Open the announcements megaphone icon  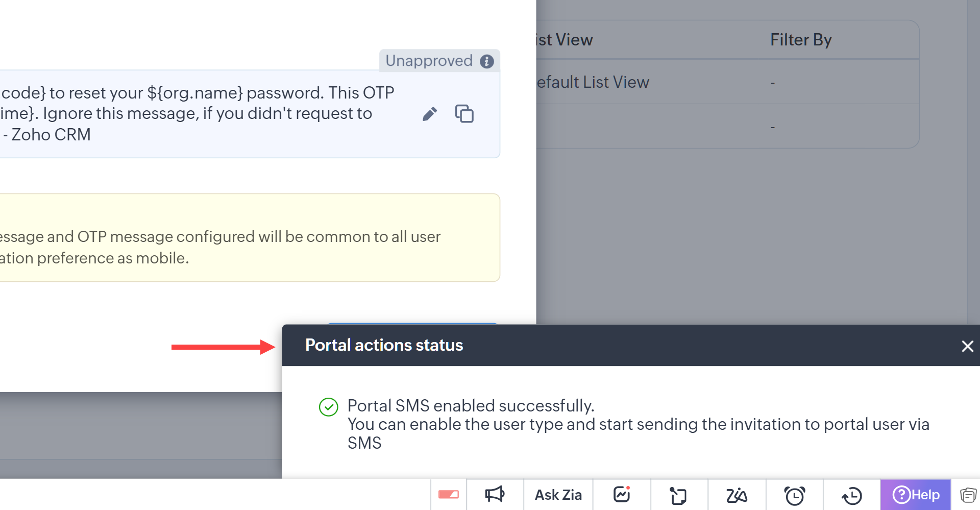click(495, 494)
